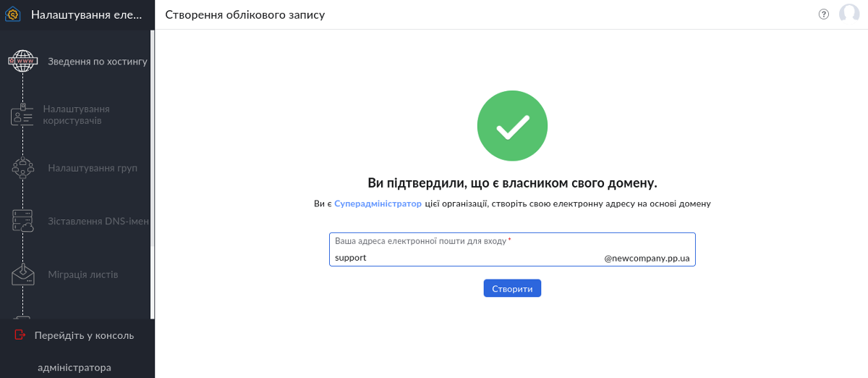Select Зіставлення DNS-імен step
Viewport: 868px width, 378px height.
pyautogui.click(x=98, y=221)
